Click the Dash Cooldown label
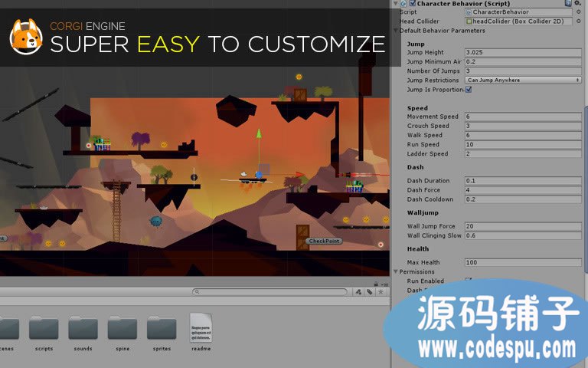This screenshot has width=588, height=368. coord(430,199)
